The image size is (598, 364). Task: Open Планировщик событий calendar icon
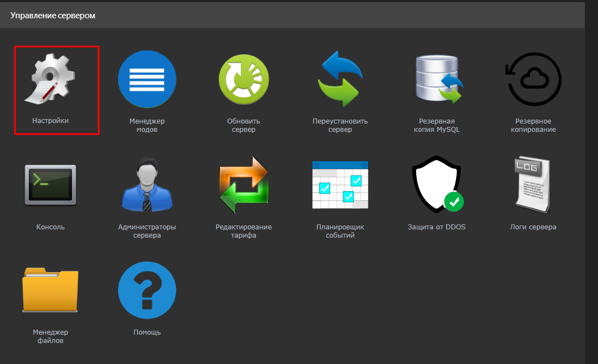(x=340, y=185)
